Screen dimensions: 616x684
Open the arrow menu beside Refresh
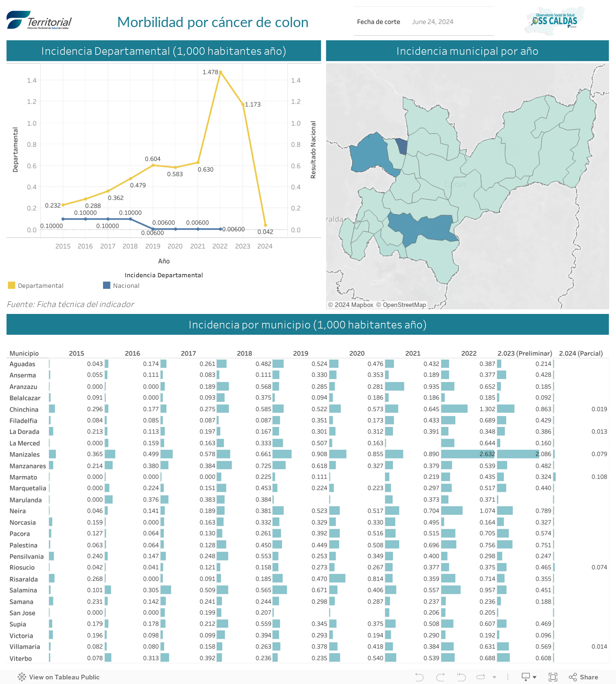pyautogui.click(x=495, y=677)
